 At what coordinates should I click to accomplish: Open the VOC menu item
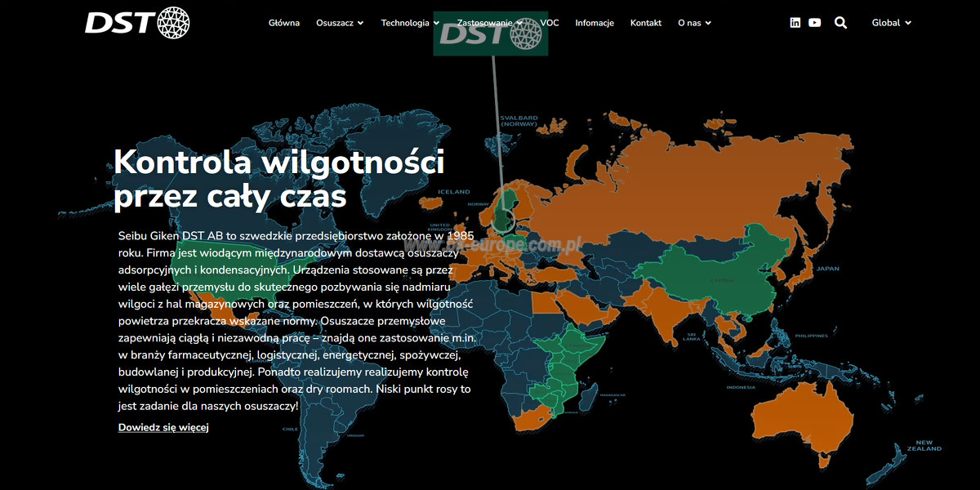click(550, 23)
